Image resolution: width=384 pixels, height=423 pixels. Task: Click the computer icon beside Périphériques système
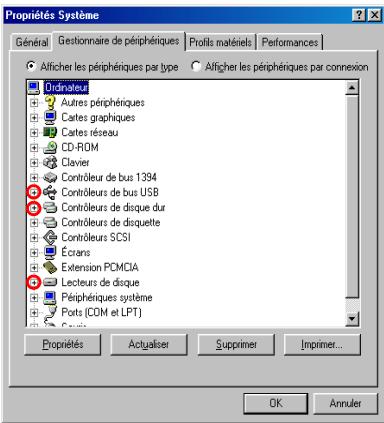[50, 297]
